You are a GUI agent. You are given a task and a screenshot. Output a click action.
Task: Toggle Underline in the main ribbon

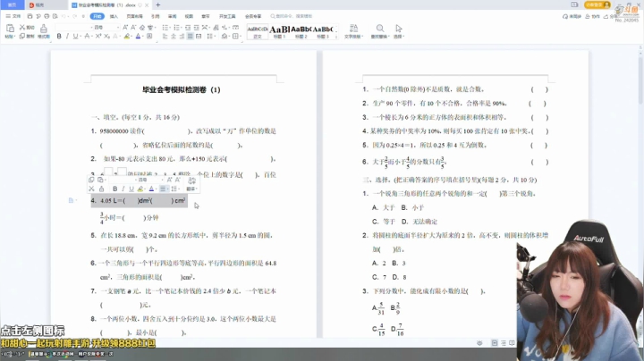(x=75, y=36)
